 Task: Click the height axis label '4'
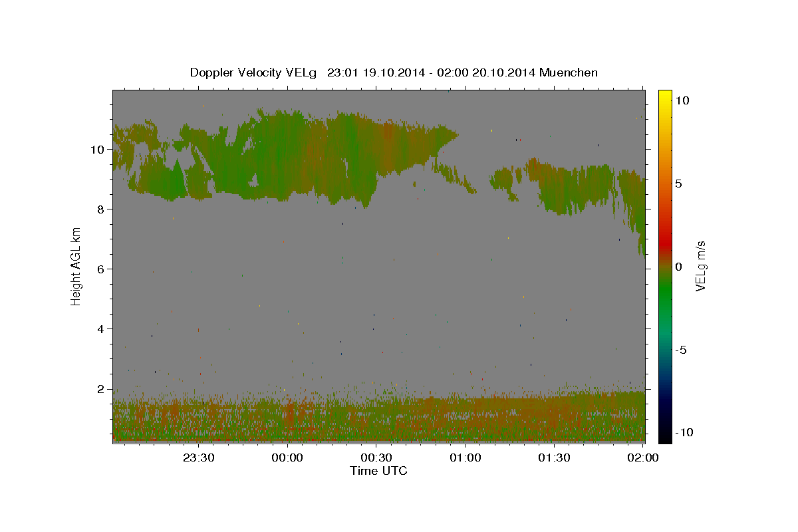[101, 329]
